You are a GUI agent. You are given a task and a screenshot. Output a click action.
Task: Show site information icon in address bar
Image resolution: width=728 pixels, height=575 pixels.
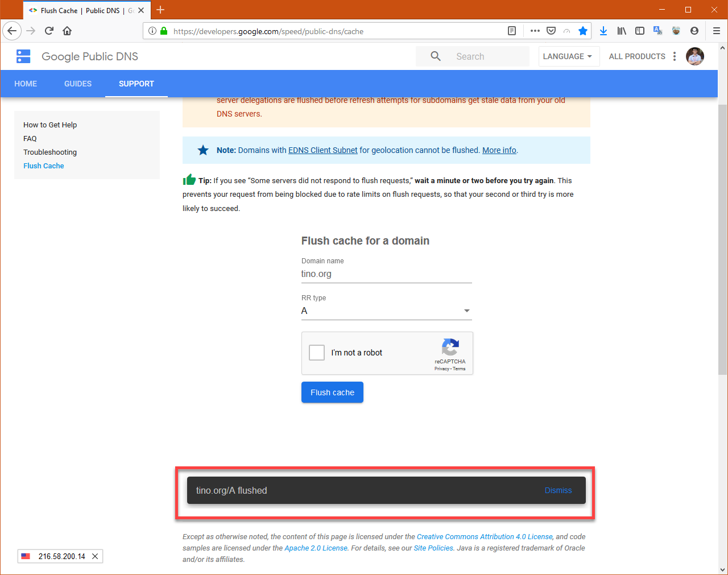[x=152, y=31]
